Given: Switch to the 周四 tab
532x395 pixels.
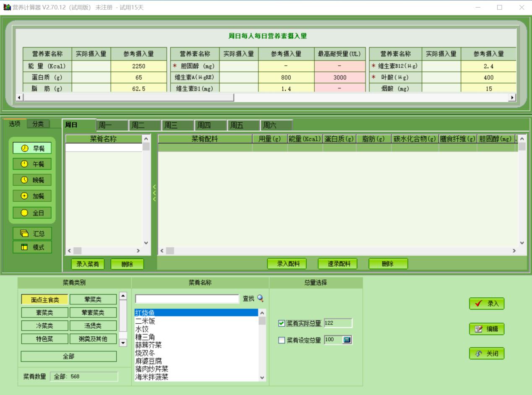Looking at the screenshot, I should click(210, 125).
